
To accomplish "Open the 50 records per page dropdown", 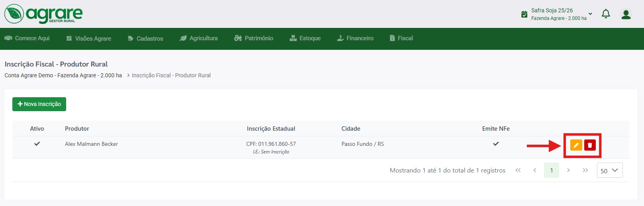I will tap(610, 171).
